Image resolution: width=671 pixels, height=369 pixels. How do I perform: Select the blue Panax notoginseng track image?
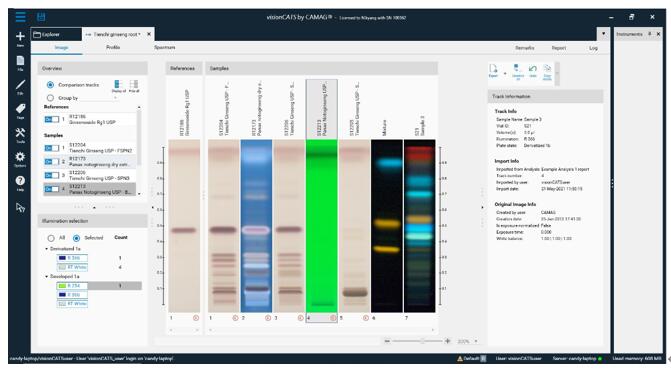tap(256, 226)
